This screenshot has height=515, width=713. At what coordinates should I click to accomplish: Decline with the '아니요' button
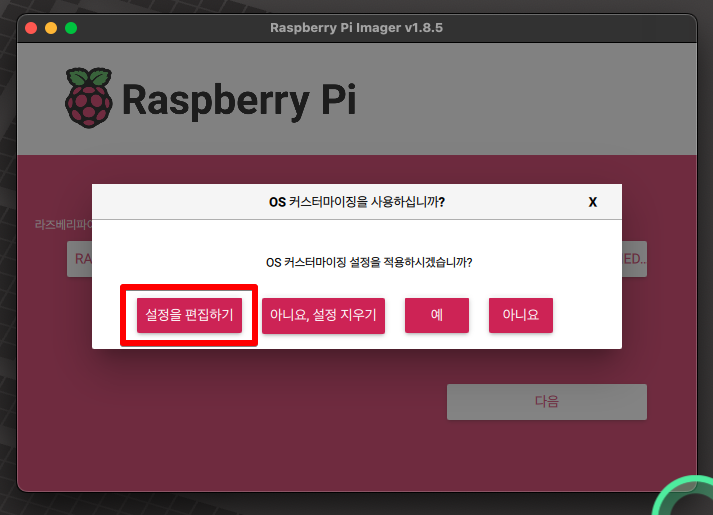[x=521, y=315]
